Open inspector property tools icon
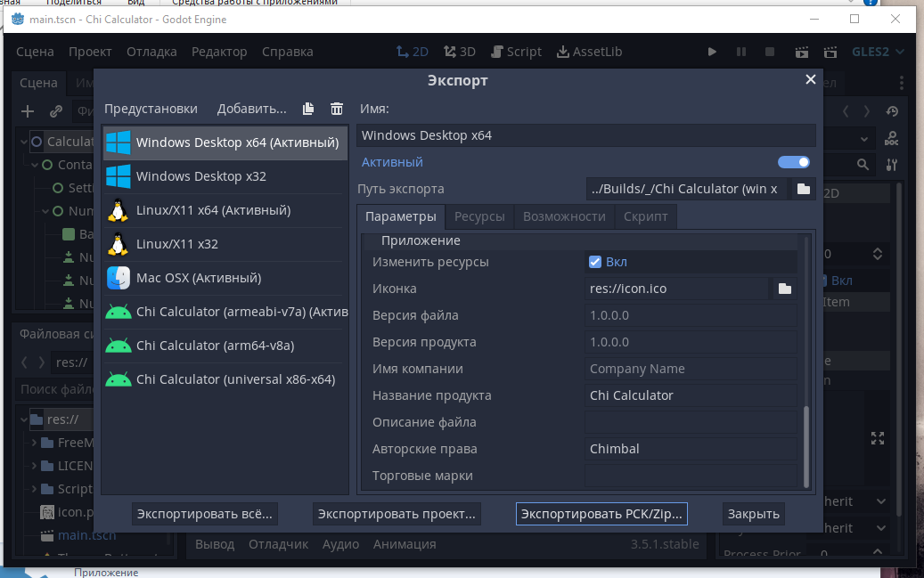 (x=892, y=165)
